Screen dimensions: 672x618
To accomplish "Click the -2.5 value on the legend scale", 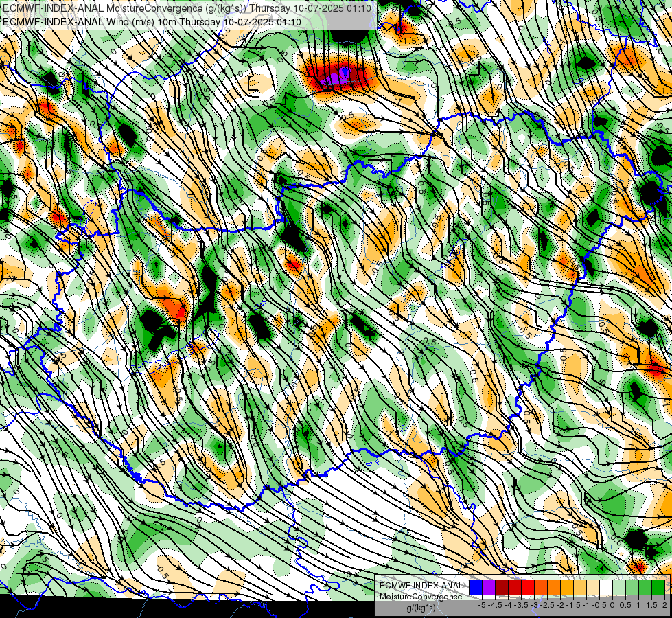I will click(547, 605).
